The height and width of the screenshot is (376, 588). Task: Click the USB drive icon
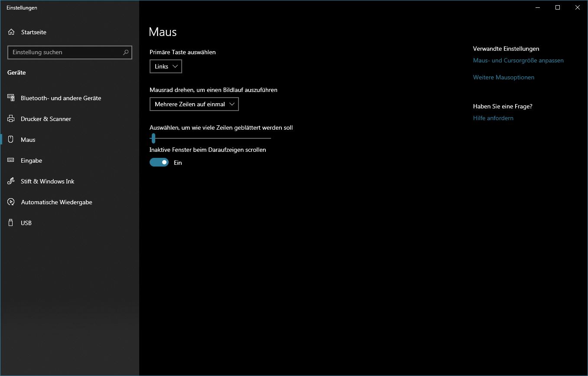coord(11,223)
